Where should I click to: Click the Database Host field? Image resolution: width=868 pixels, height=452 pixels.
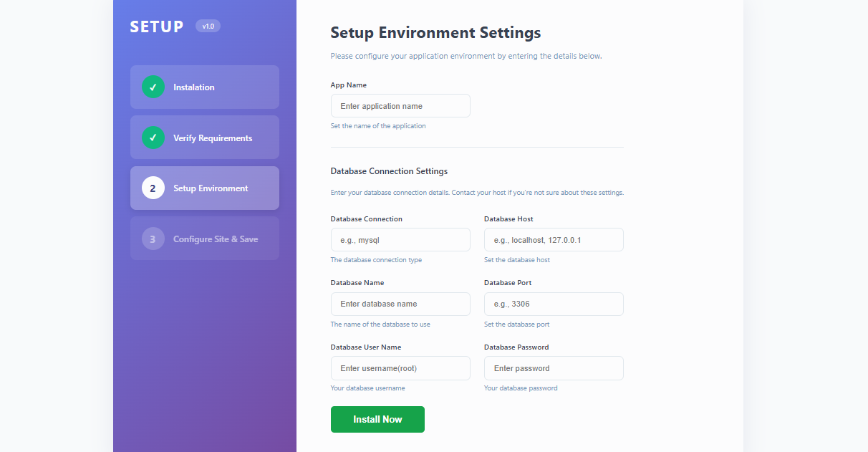pyautogui.click(x=553, y=239)
